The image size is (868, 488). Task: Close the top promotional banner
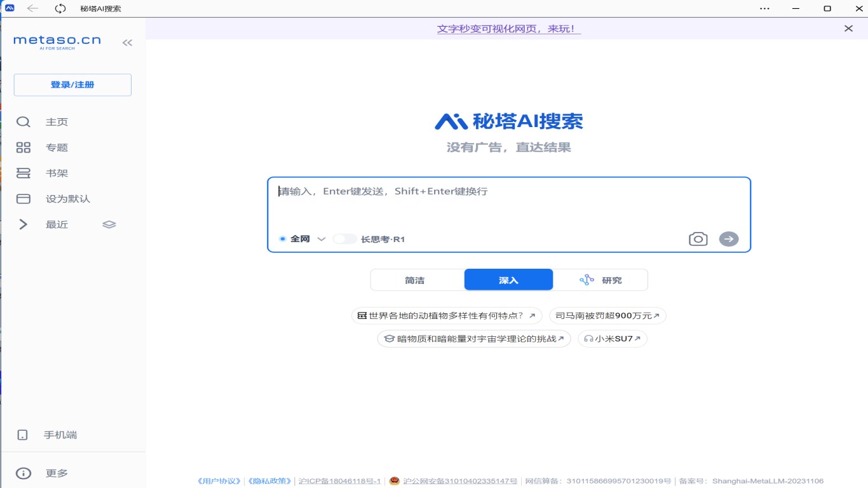pos(848,29)
